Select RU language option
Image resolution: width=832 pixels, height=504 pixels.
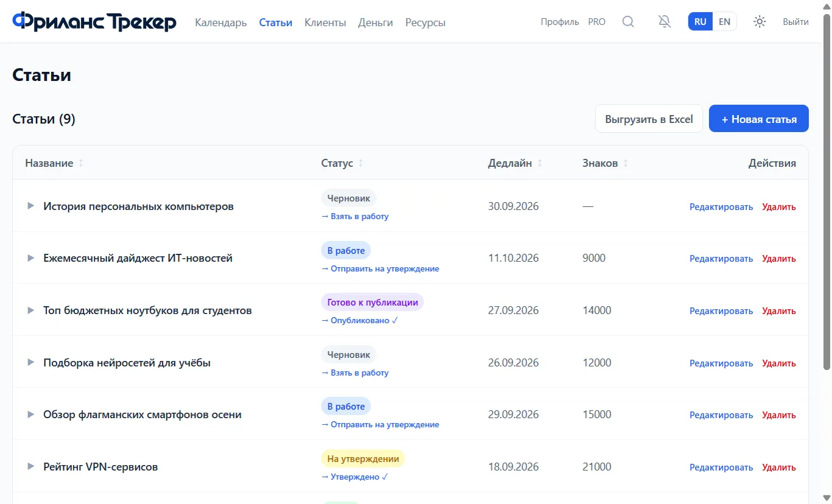[x=701, y=22]
